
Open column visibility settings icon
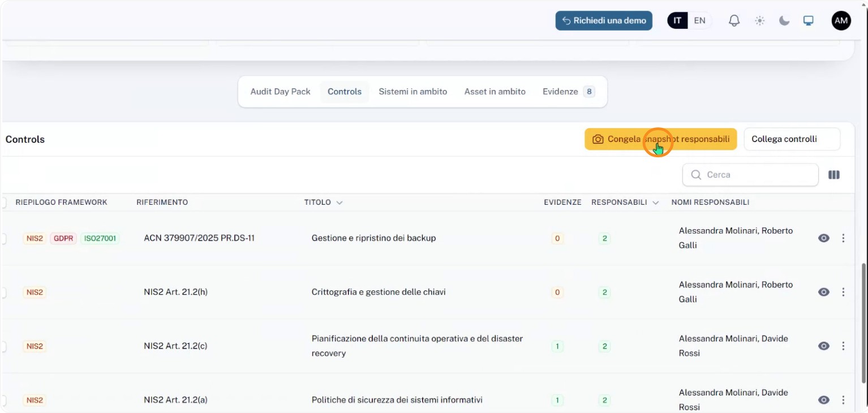pos(834,175)
